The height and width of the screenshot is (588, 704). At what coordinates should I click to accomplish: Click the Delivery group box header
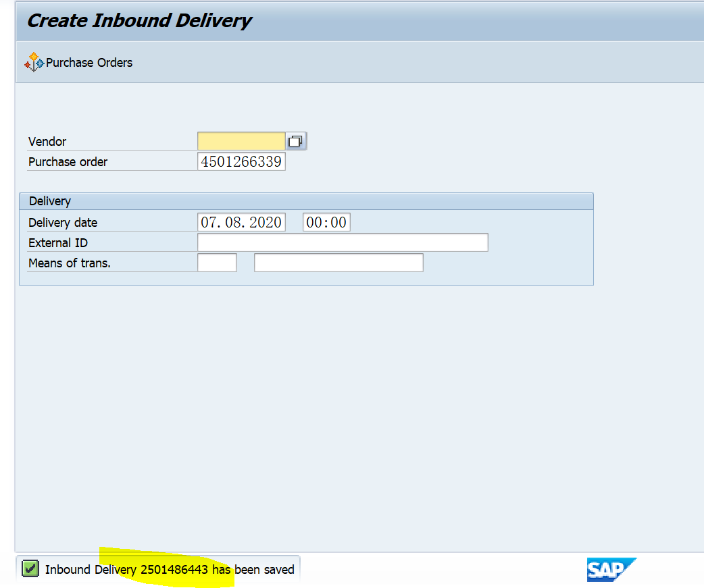tap(306, 201)
